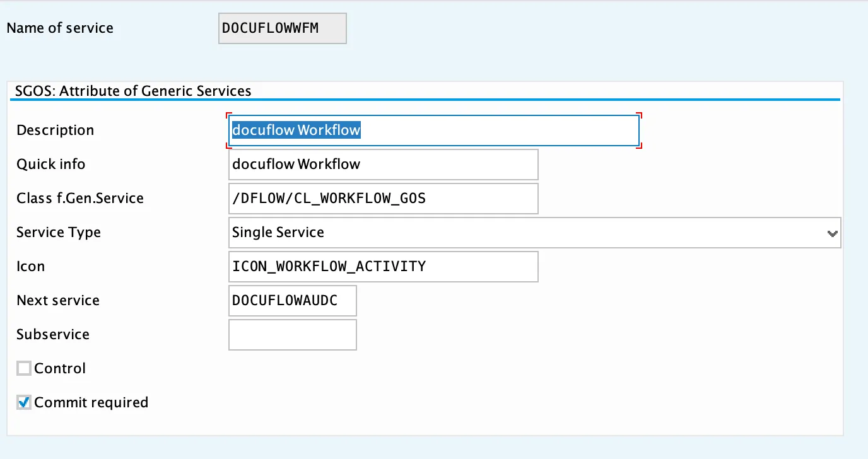Enable the Control checkbox
The image size is (868, 459).
24,368
